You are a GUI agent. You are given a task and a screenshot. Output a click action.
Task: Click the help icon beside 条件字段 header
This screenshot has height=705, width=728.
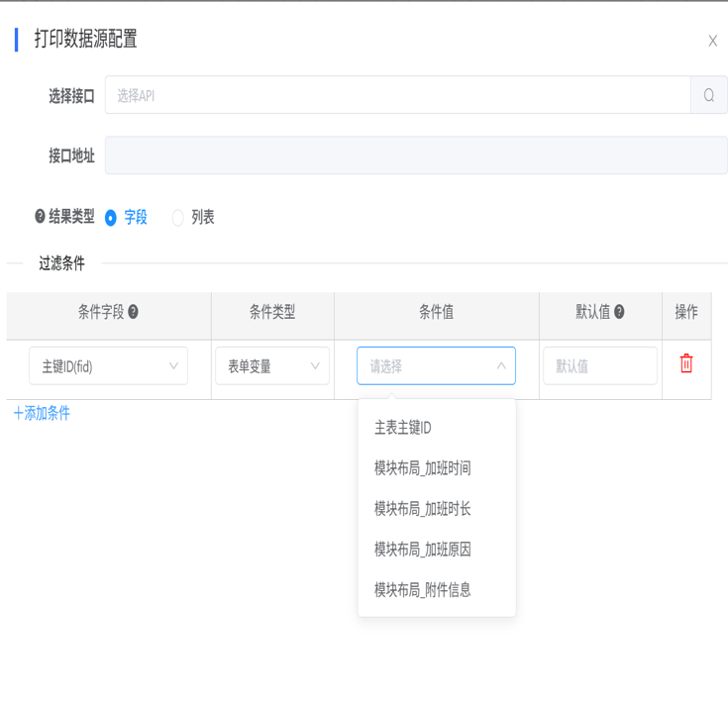point(133,312)
